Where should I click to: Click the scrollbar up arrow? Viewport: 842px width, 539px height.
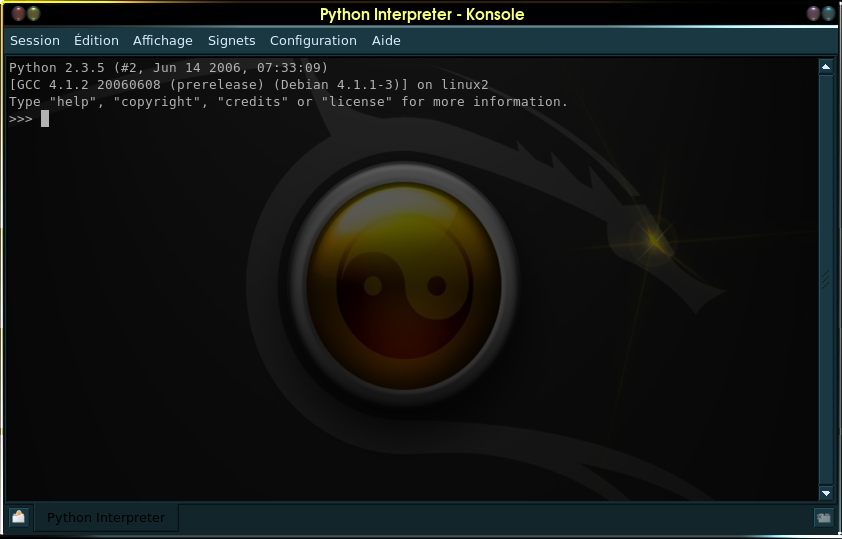826,67
